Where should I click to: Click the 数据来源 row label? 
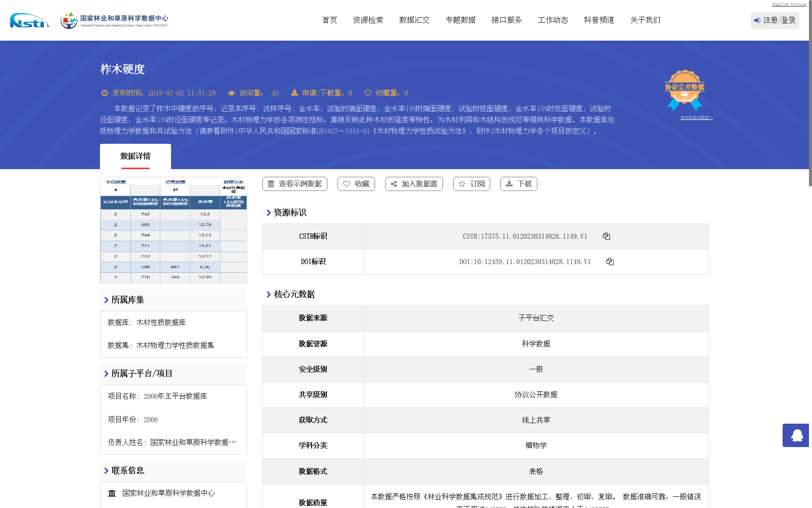tap(313, 318)
